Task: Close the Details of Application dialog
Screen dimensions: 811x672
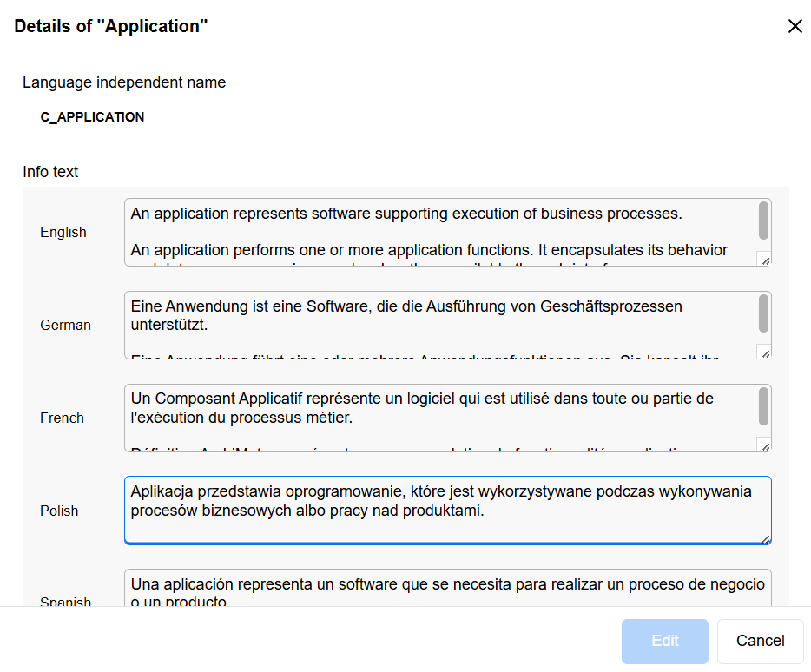Action: (x=795, y=26)
